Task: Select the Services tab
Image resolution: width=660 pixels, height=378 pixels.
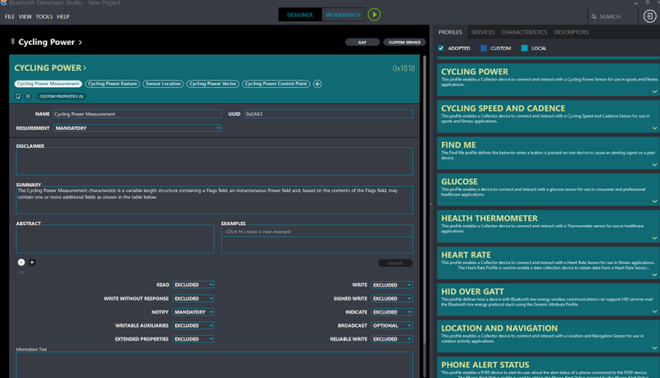Action: pyautogui.click(x=482, y=32)
